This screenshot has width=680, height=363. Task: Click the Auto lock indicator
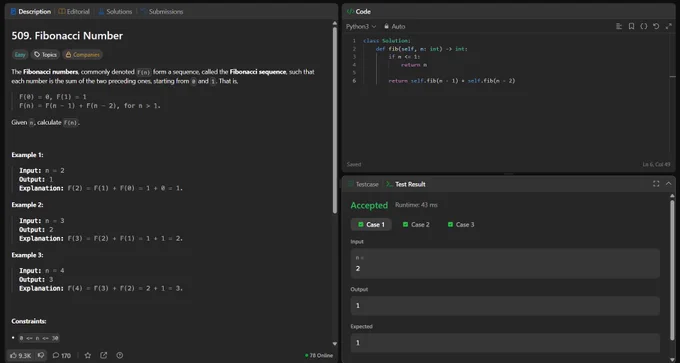tap(394, 26)
